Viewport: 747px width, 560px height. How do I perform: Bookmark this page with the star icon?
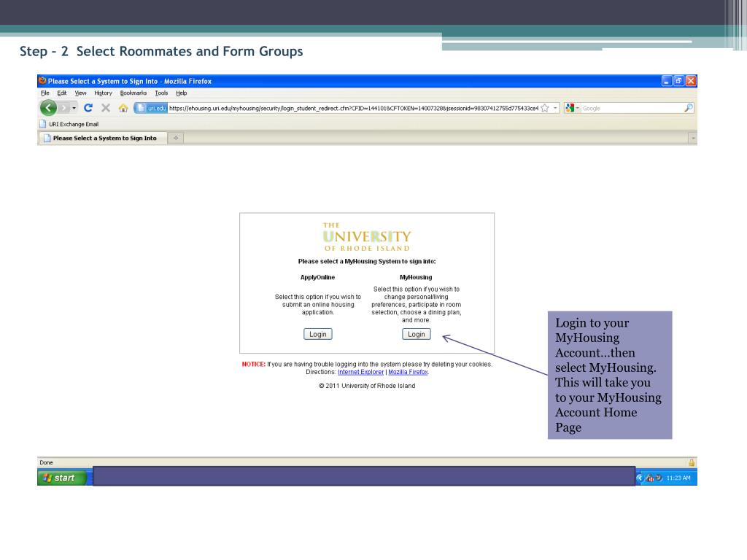pos(545,108)
